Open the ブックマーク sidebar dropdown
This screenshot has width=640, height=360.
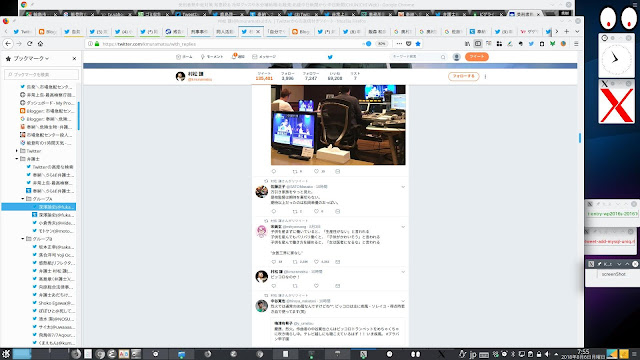[x=31, y=59]
